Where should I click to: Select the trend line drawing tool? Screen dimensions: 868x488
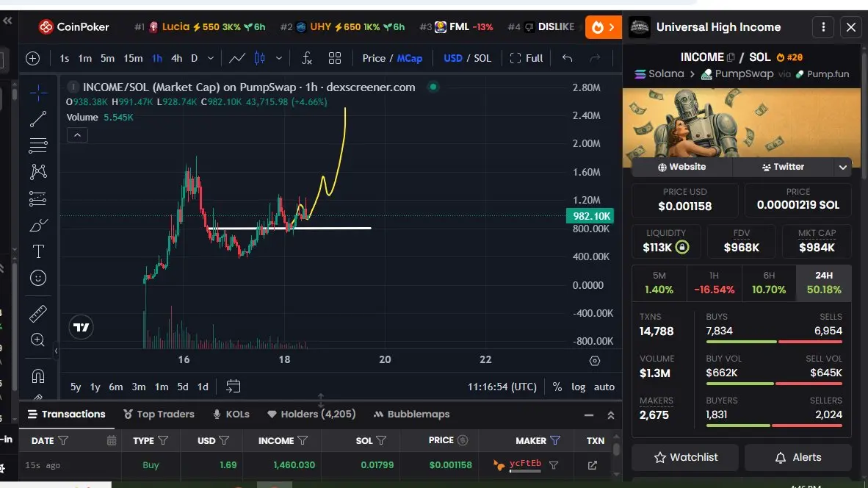(38, 118)
